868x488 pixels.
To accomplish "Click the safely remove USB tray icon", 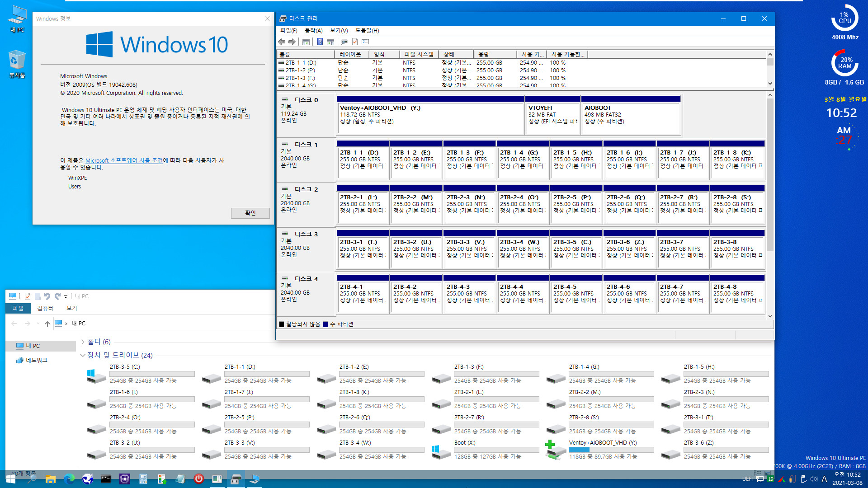I will point(803,479).
